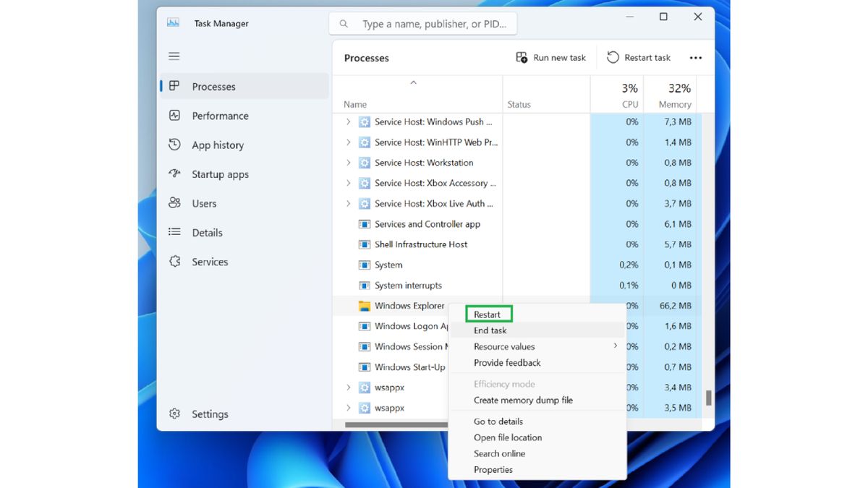Toggle the navigation sidebar with hamburger menu
The height and width of the screenshot is (488, 868).
174,56
